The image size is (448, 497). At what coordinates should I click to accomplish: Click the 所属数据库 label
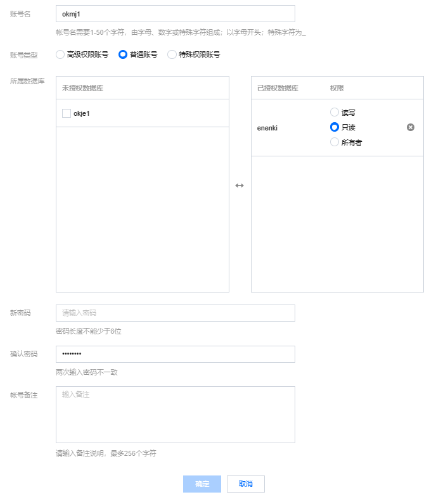coord(27,81)
